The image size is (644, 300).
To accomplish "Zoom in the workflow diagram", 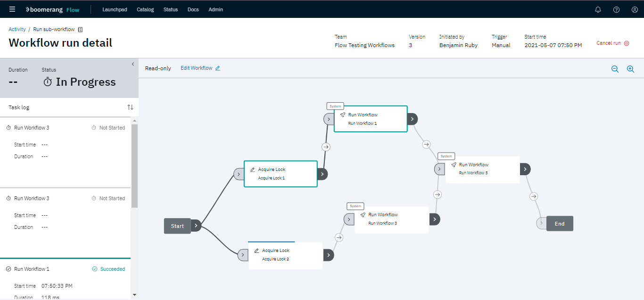I will pos(630,69).
